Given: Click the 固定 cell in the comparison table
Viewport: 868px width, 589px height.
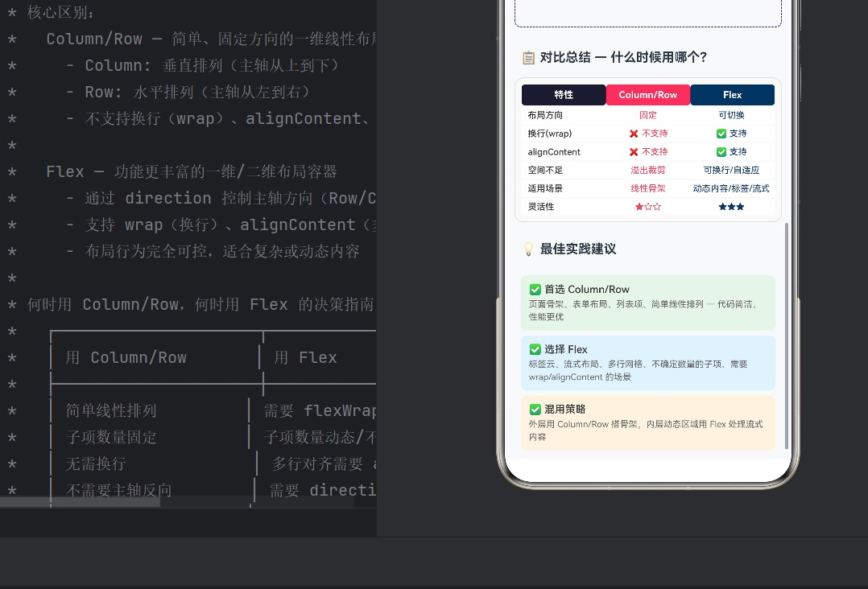Looking at the screenshot, I should coord(648,115).
